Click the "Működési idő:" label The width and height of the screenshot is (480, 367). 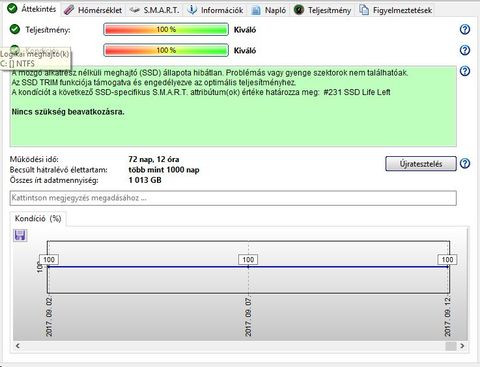[x=34, y=159]
